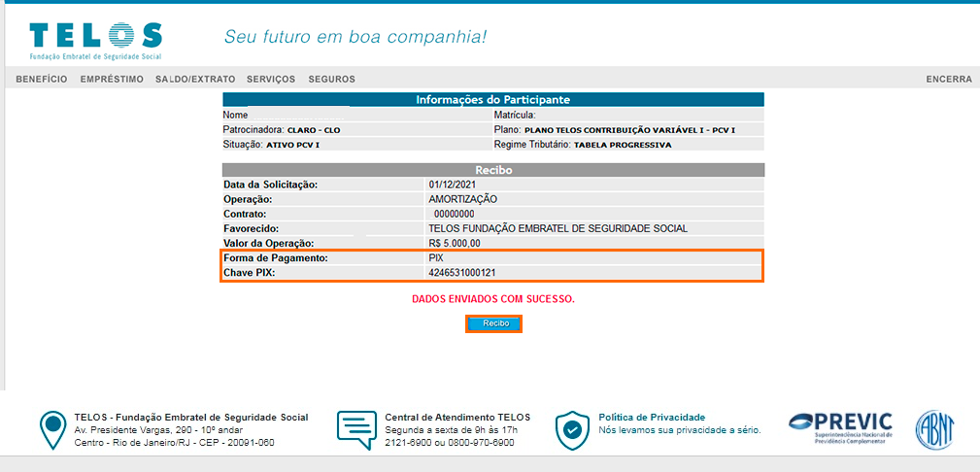980x472 pixels.
Task: Click the TELOS logo
Action: [x=95, y=41]
